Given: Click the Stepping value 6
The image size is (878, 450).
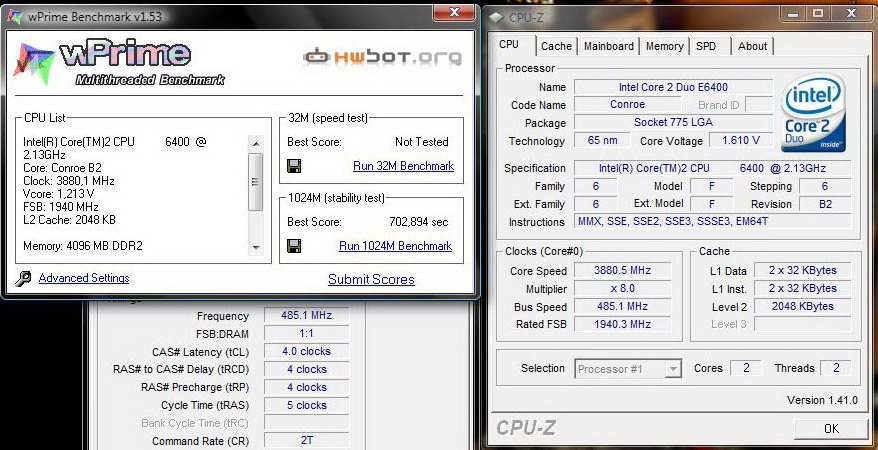Looking at the screenshot, I should (x=825, y=186).
